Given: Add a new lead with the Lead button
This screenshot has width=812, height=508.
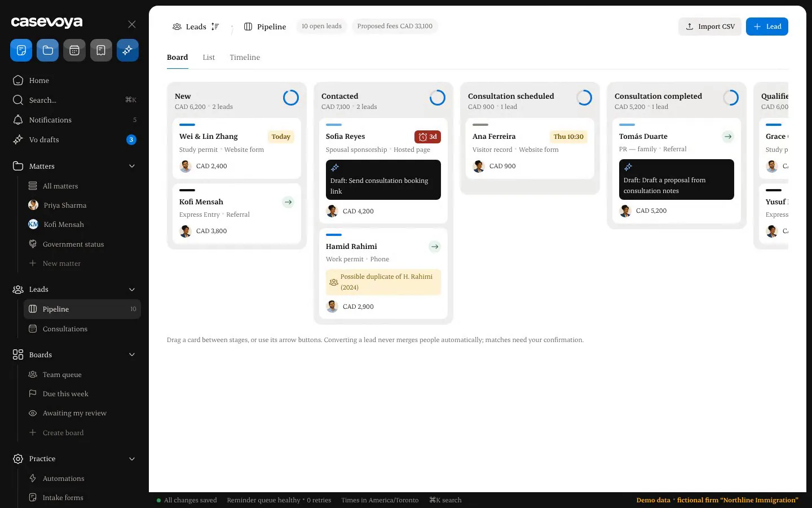Looking at the screenshot, I should (x=767, y=27).
